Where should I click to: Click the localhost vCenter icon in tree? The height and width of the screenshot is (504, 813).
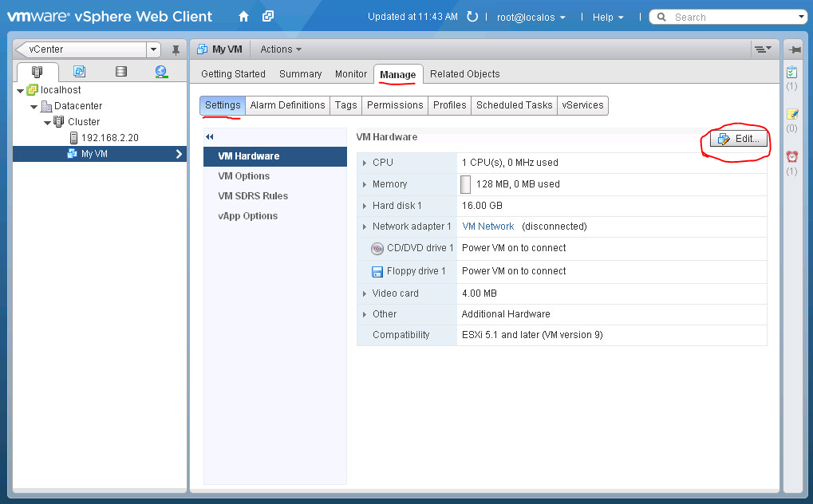32,89
